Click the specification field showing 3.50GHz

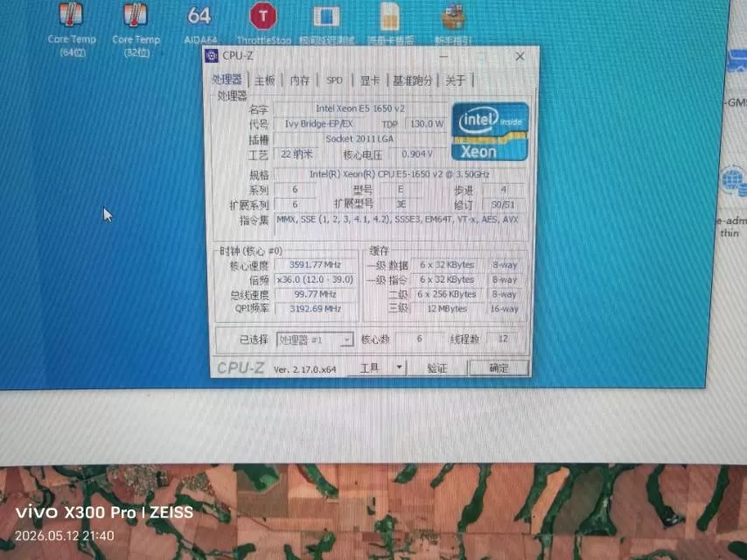point(400,174)
